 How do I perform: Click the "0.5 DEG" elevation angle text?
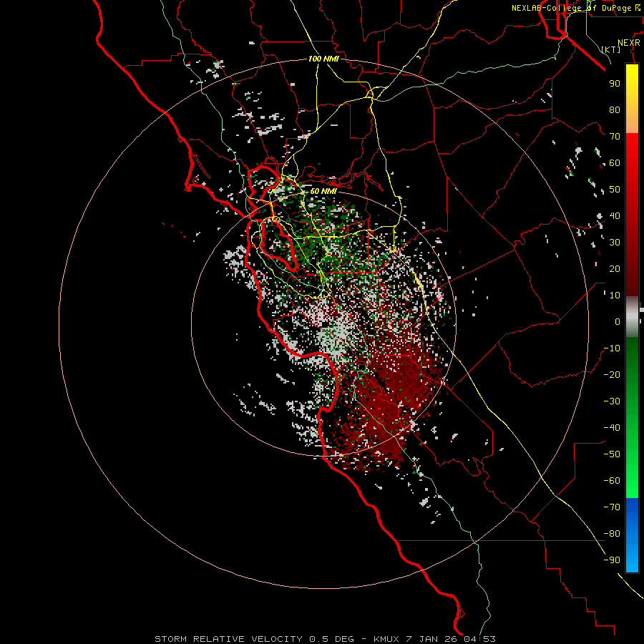(x=331, y=639)
